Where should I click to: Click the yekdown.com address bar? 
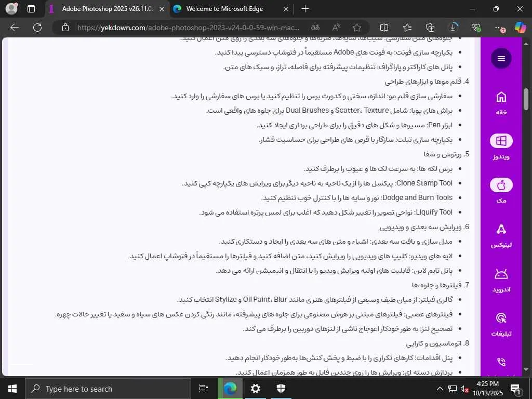(188, 28)
